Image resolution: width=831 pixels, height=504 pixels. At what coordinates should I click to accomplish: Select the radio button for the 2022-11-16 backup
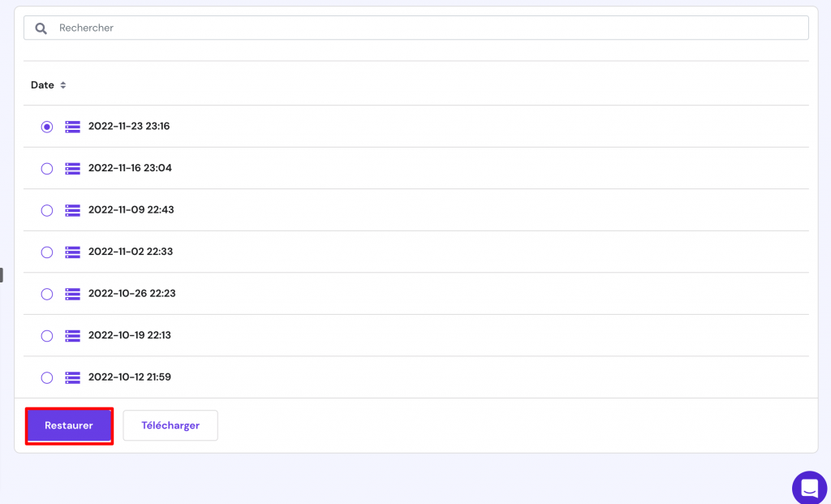(x=47, y=168)
